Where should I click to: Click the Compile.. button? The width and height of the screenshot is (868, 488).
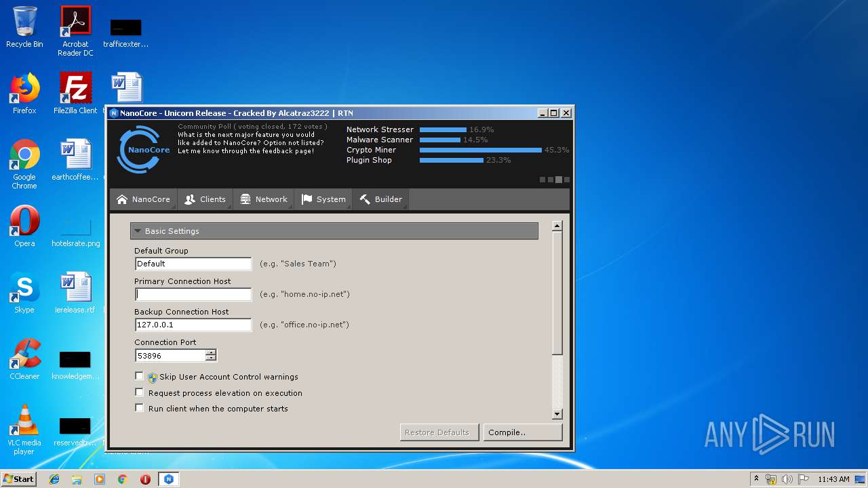[523, 432]
